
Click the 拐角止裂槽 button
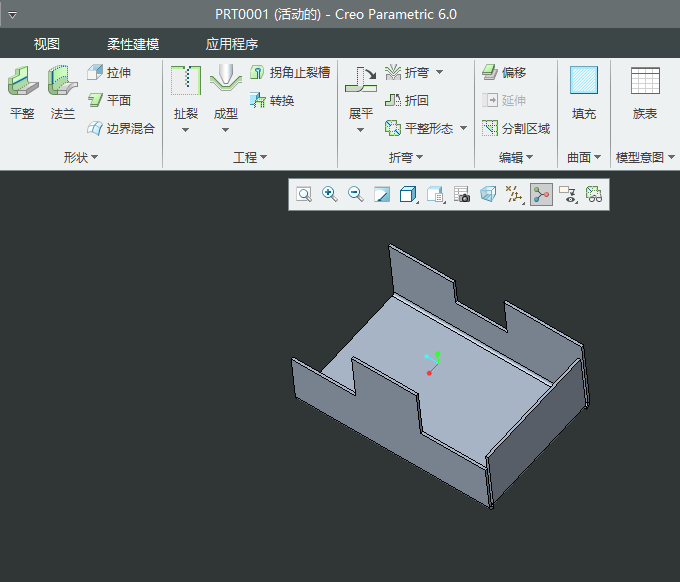(x=290, y=73)
